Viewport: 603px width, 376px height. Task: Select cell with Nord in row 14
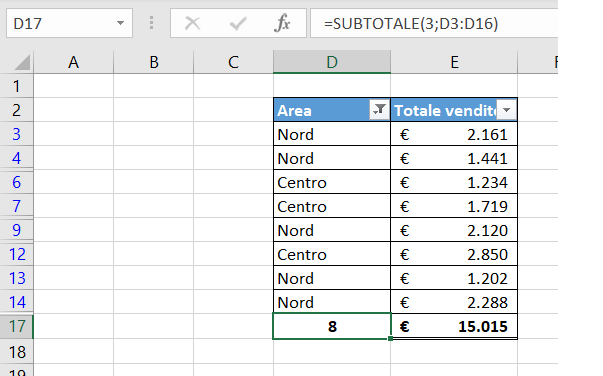point(332,302)
